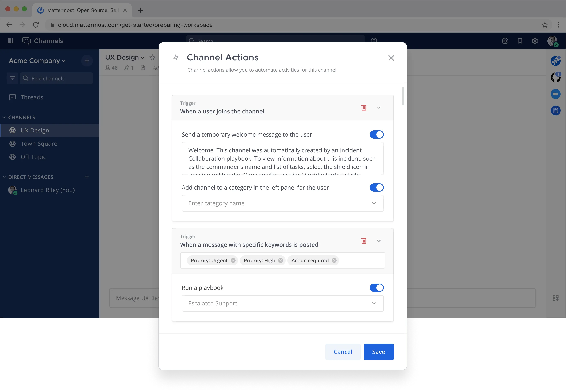The image size is (566, 392).
Task: Toggle the Run a playbook switch
Action: point(376,288)
